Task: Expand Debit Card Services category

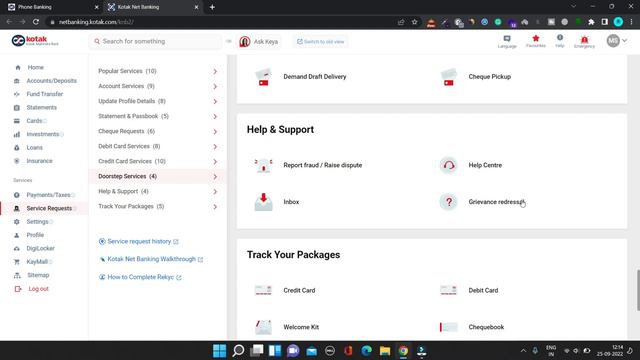Action: (x=158, y=146)
